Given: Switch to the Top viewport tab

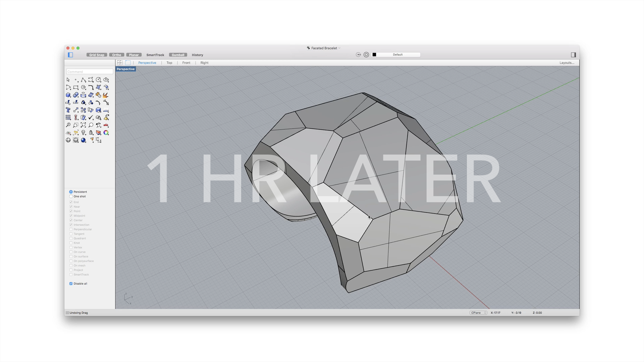Looking at the screenshot, I should pyautogui.click(x=169, y=63).
